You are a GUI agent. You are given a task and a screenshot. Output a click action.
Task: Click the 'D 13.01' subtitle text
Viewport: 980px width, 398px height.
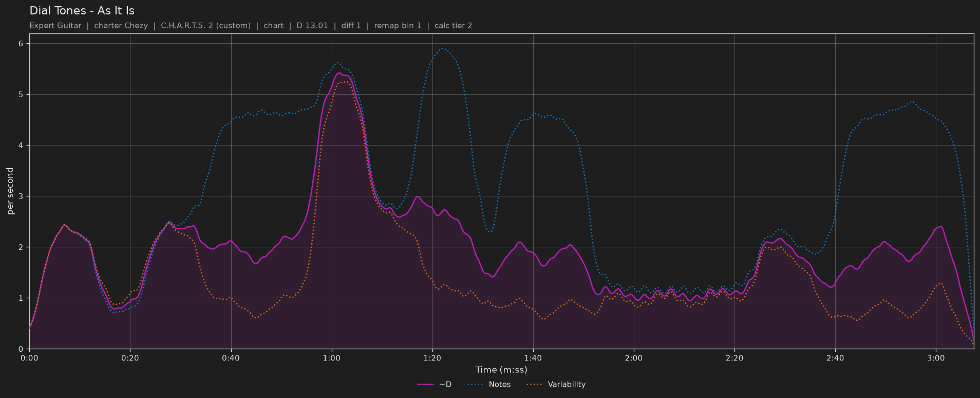pyautogui.click(x=312, y=25)
